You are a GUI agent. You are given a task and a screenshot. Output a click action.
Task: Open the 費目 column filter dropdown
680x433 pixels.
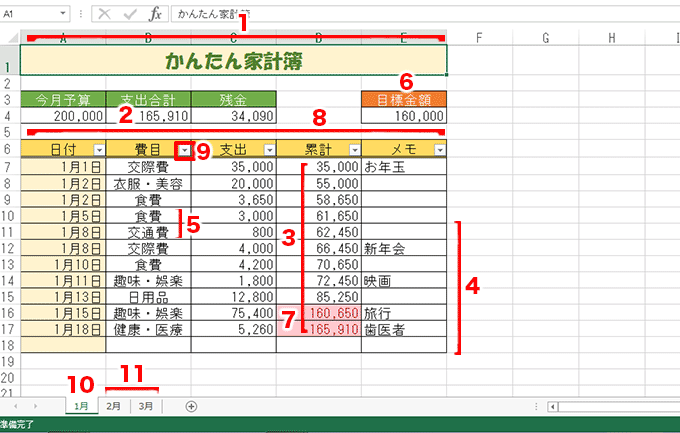(x=182, y=149)
